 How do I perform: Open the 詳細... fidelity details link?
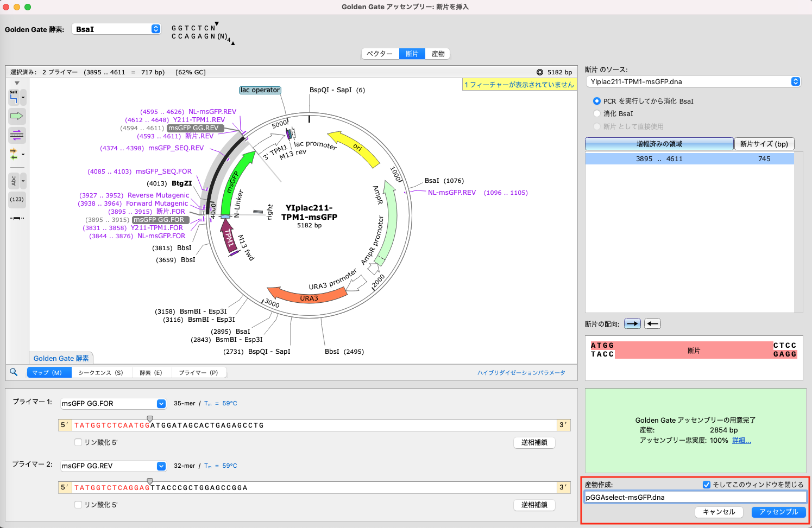[741, 441]
